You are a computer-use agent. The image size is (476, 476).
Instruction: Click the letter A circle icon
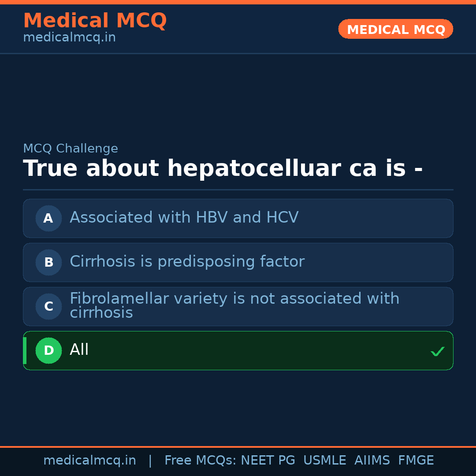[x=48, y=218]
